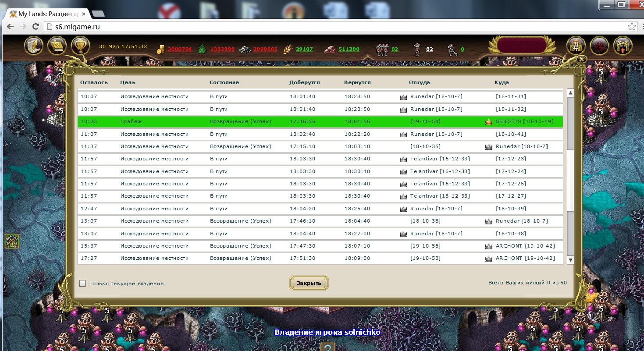This screenshot has height=351, width=644.
Task: Click the wood amount 1382998
Action: click(223, 49)
